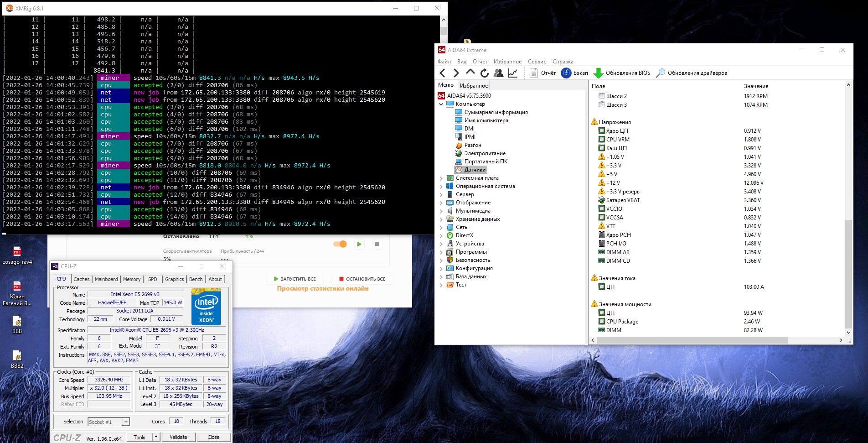Screen dimensions: 868x443
Task: Select Разгон overclock tree item
Action: pos(473,145)
